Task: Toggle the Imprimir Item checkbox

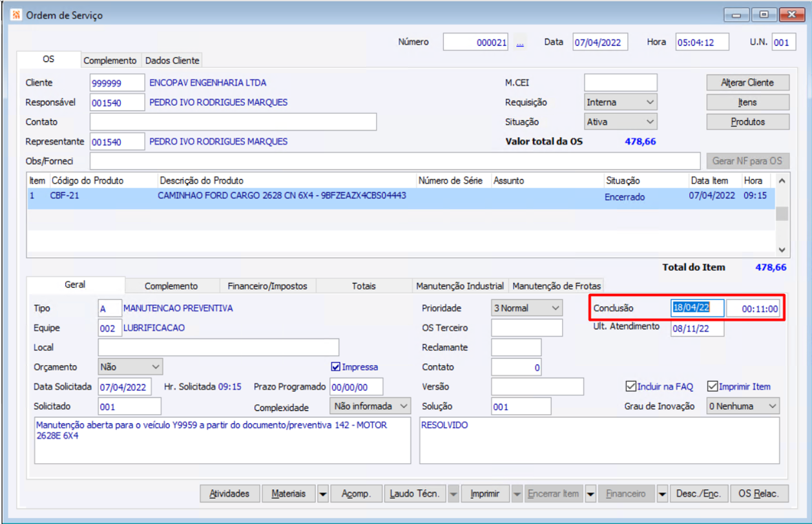Action: 713,387
